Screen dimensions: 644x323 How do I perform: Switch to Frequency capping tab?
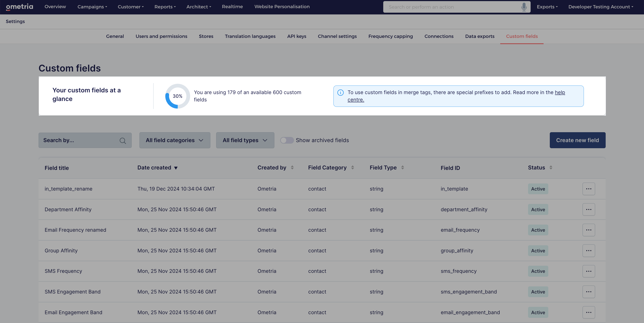pos(391,36)
